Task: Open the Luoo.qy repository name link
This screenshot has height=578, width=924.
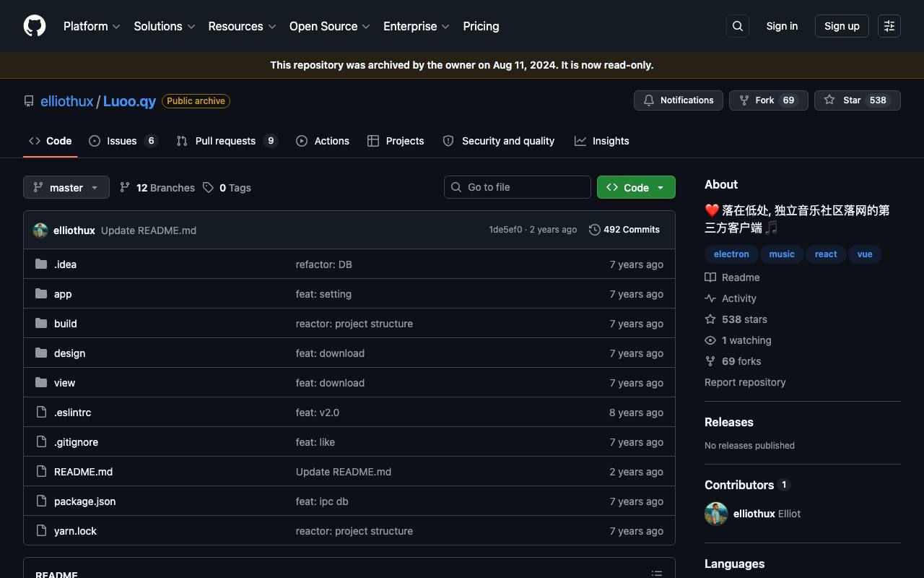Action: (129, 101)
